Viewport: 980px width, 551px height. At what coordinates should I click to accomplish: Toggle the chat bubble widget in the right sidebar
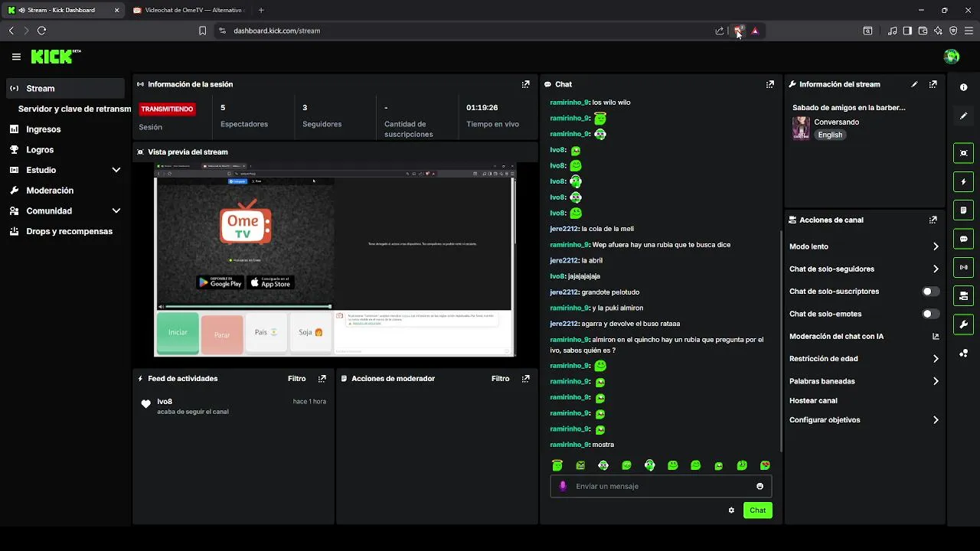click(963, 239)
